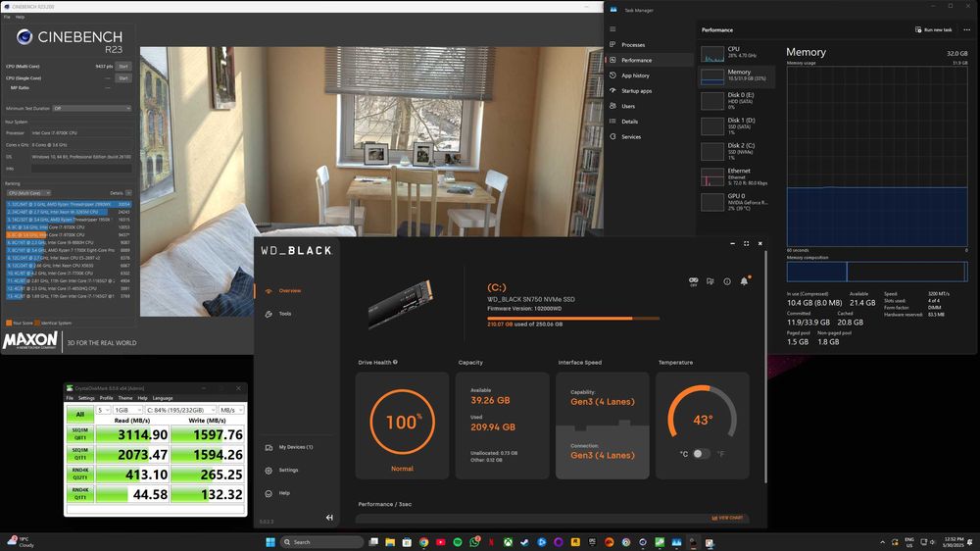The width and height of the screenshot is (980, 551).
Task: Open the CrystalDiskMark Theme menu
Action: coord(125,398)
